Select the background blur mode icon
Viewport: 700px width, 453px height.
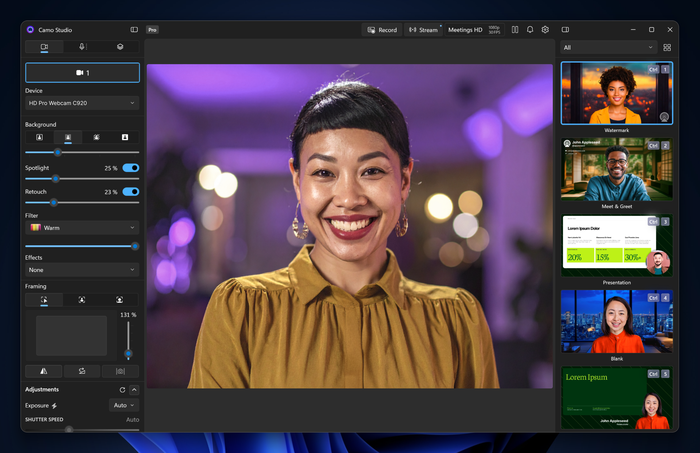tap(68, 137)
